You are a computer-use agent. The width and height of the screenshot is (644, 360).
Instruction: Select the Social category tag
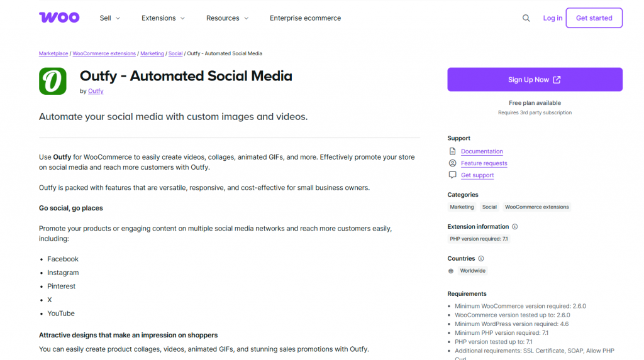coord(489,207)
